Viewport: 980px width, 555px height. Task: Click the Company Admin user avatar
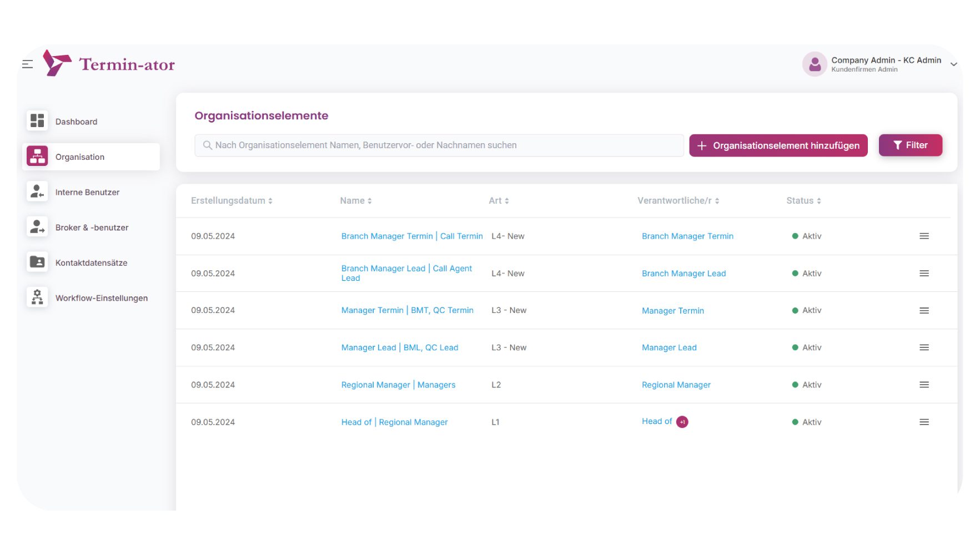(x=815, y=64)
